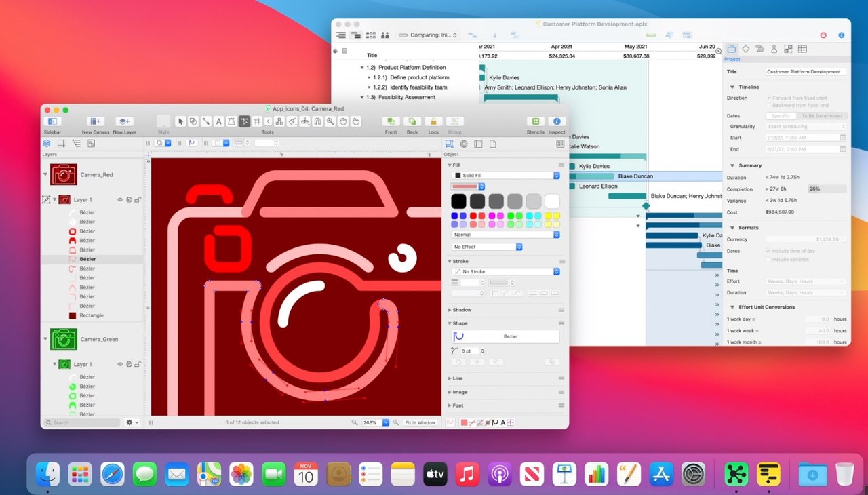Click the Stencils icon in toolbar
868x495 pixels.
tap(536, 121)
